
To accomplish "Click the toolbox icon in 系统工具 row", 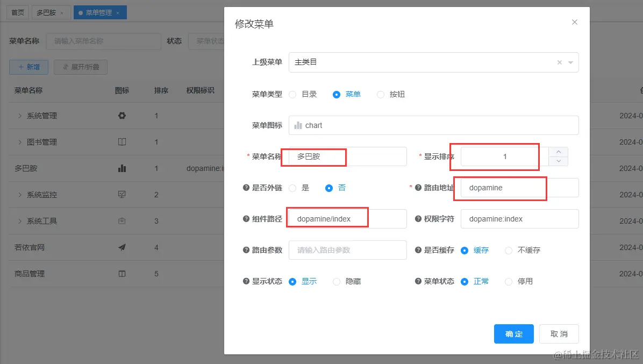I will point(122,221).
